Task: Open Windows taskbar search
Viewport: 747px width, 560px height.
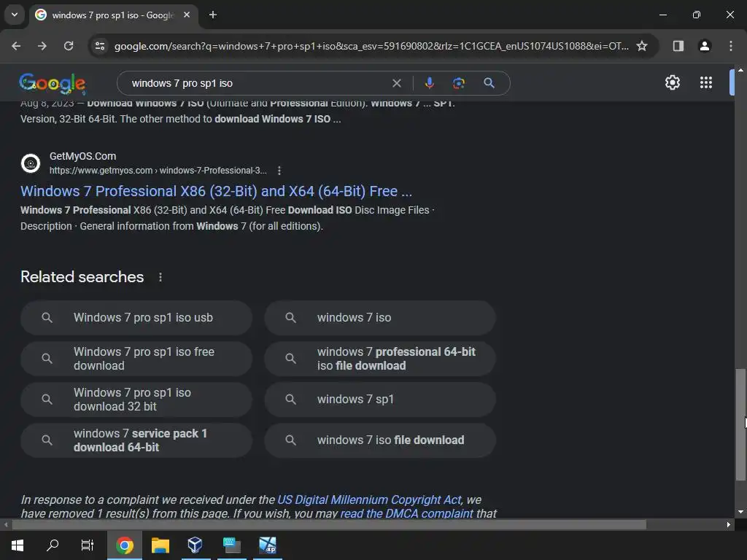Action: click(53, 545)
